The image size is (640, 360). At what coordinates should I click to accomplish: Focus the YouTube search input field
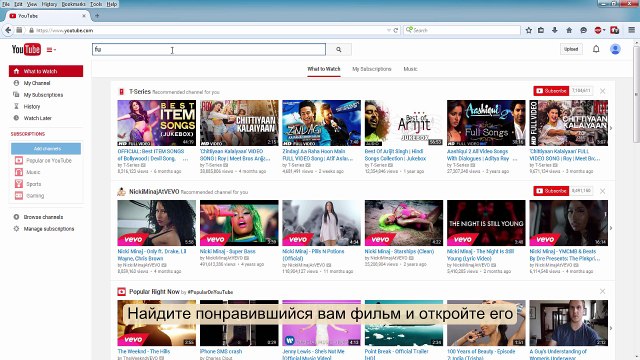(209, 49)
